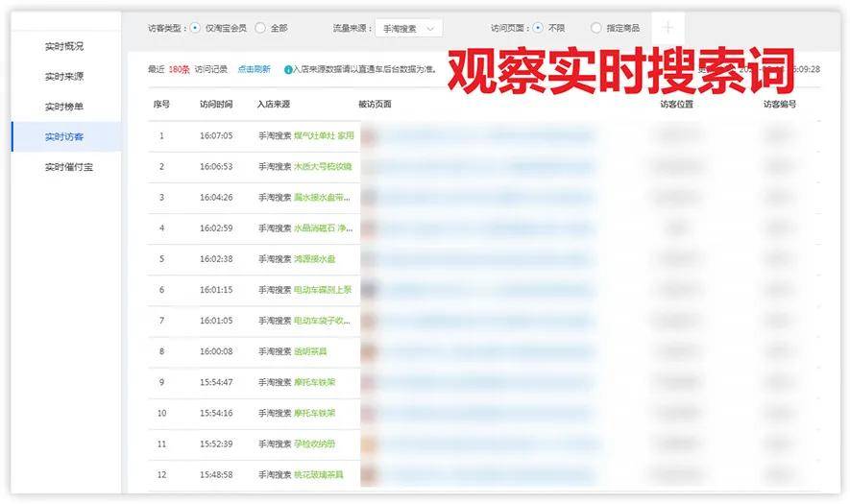Click the search term in the 16:01:15 row
This screenshot has width=850, height=504.
point(323,290)
